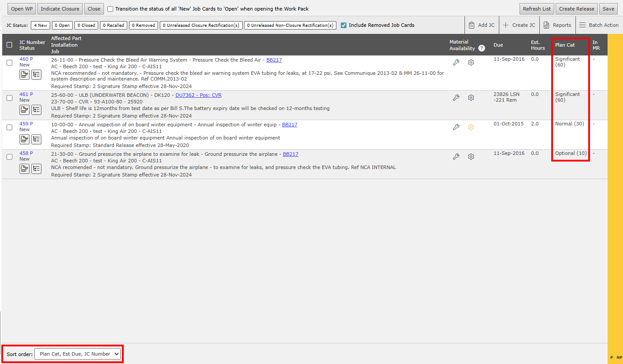
Task: Click the Plan Cat column header
Action: click(564, 45)
